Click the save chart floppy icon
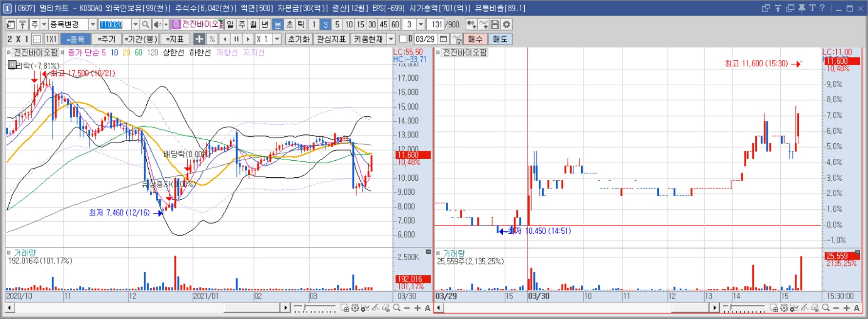The width and height of the screenshot is (868, 319). click(x=495, y=24)
